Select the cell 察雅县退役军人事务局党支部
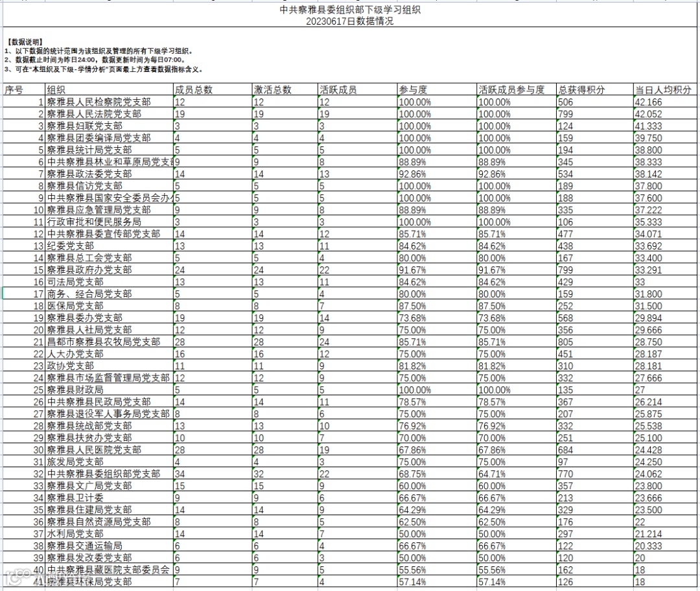The image size is (700, 591). point(110,414)
